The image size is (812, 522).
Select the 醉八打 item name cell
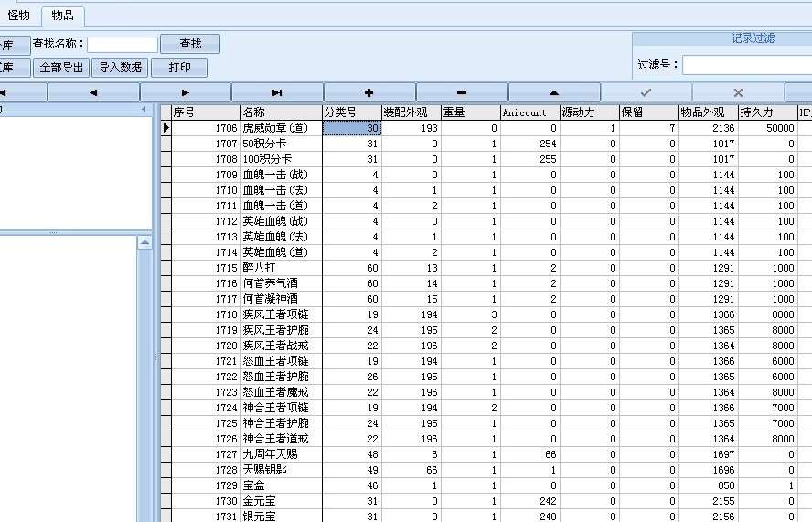point(280,268)
